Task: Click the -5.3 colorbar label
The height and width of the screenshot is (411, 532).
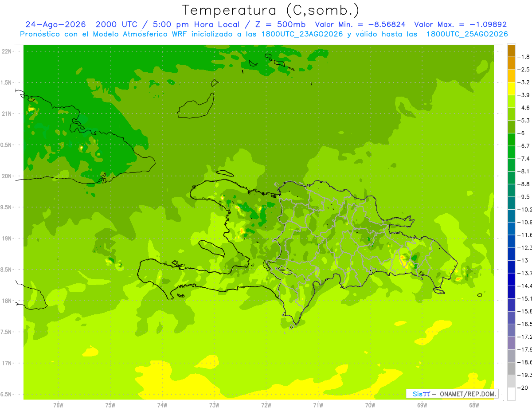Action: (x=524, y=120)
